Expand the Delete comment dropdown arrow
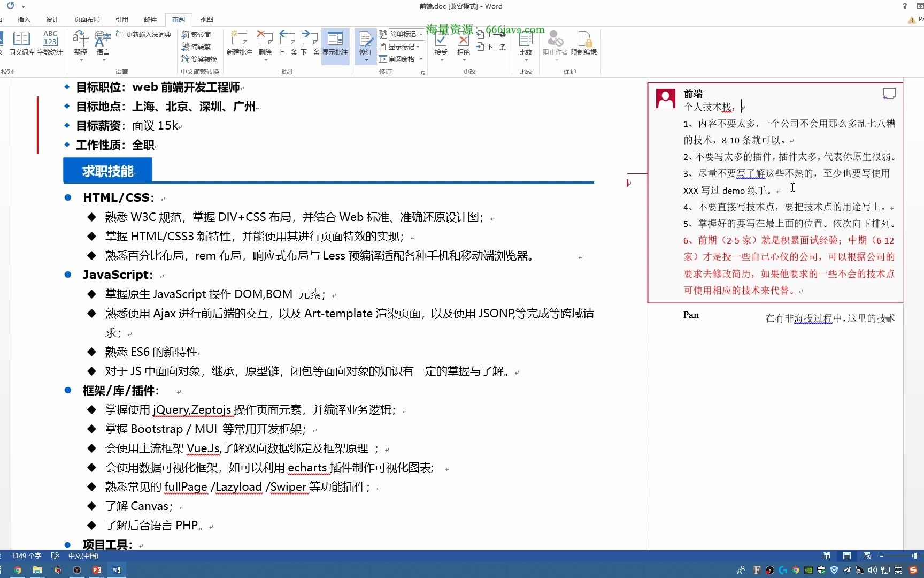The width and height of the screenshot is (924, 578). click(x=265, y=59)
